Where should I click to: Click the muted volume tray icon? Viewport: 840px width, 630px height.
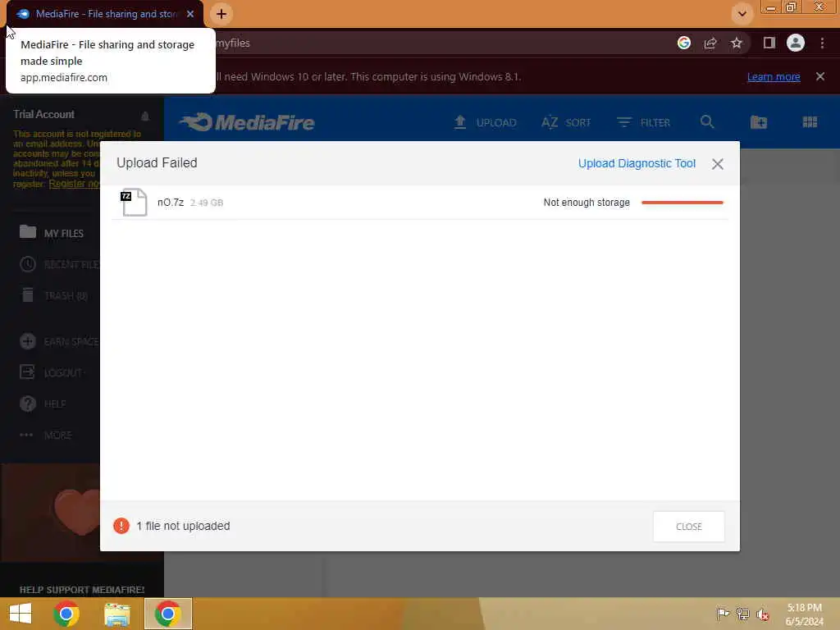click(x=763, y=614)
